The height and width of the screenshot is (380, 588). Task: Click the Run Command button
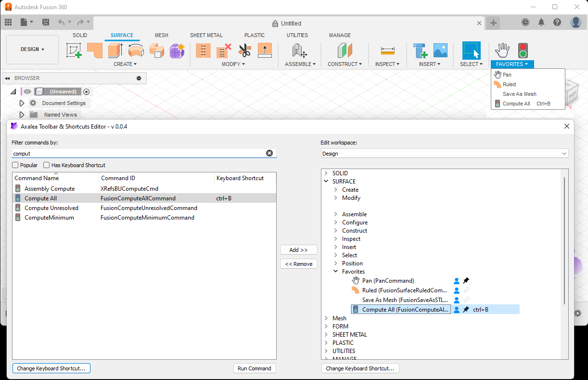255,368
